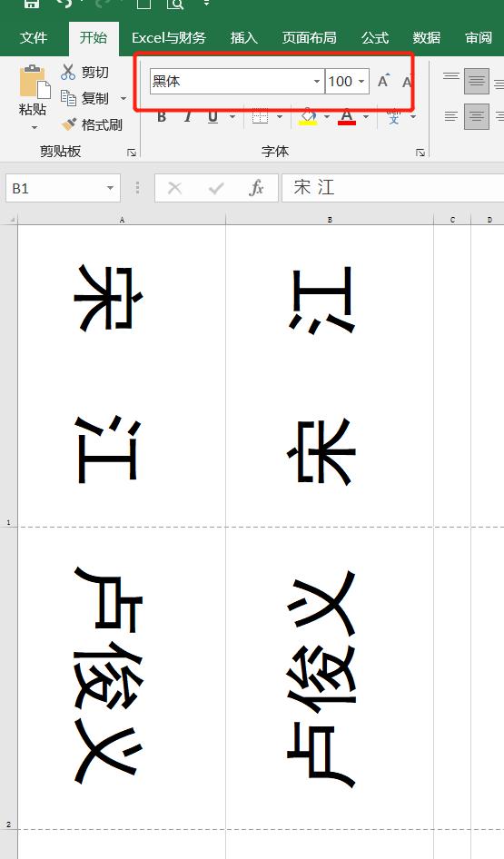Viewport: 504px width, 859px height.
Task: Click the borders icon
Action: [261, 116]
